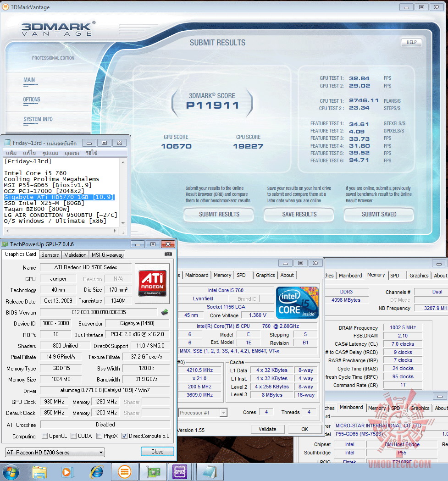The width and height of the screenshot is (448, 481).
Task: Click the SAVE RESULTS button
Action: [x=299, y=215]
